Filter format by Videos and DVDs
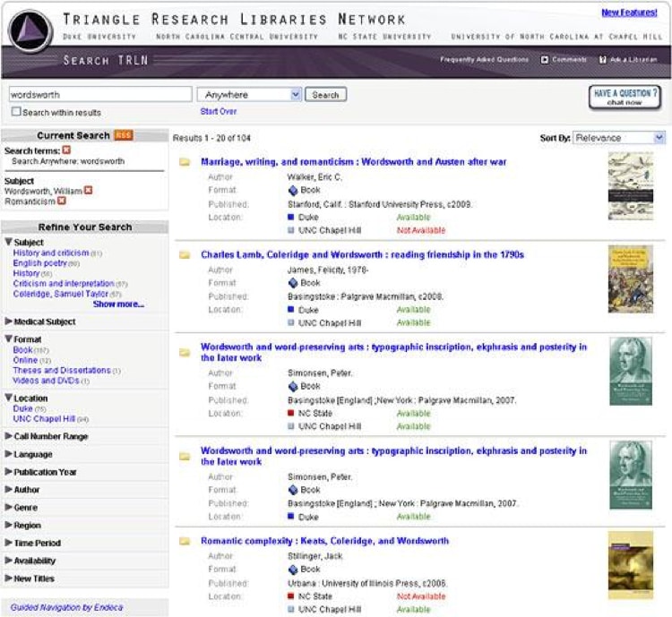 pyautogui.click(x=47, y=381)
